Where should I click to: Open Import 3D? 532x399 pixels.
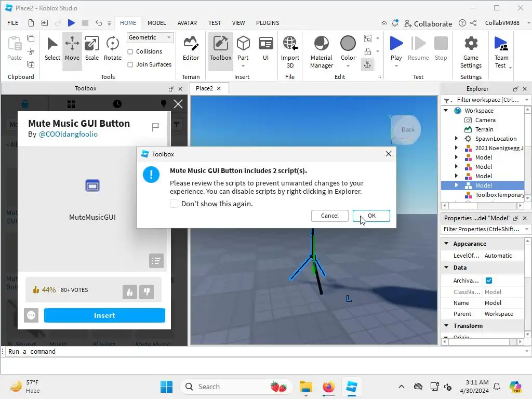click(x=290, y=51)
